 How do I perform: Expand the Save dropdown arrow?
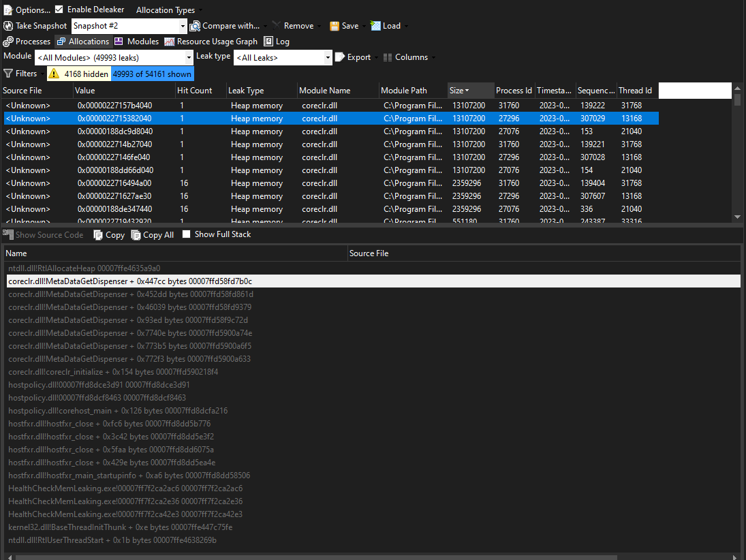[x=364, y=26]
